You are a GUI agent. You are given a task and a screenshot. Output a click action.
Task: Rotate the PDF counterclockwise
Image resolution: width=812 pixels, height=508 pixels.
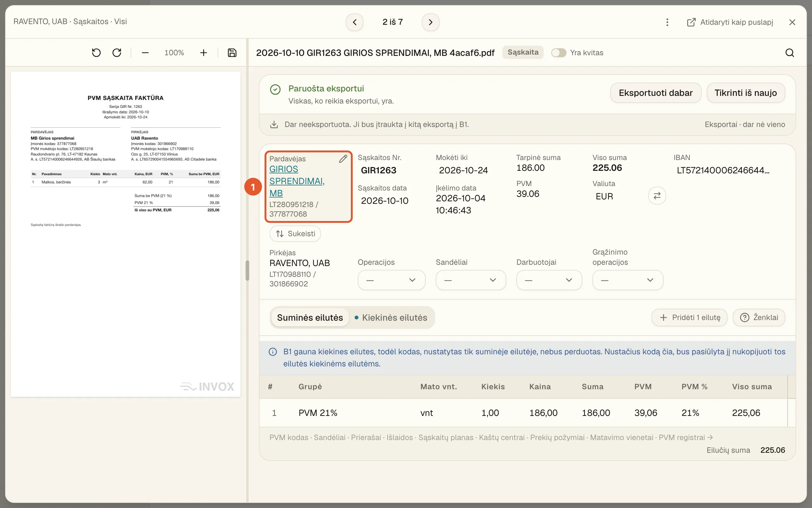[x=96, y=53]
